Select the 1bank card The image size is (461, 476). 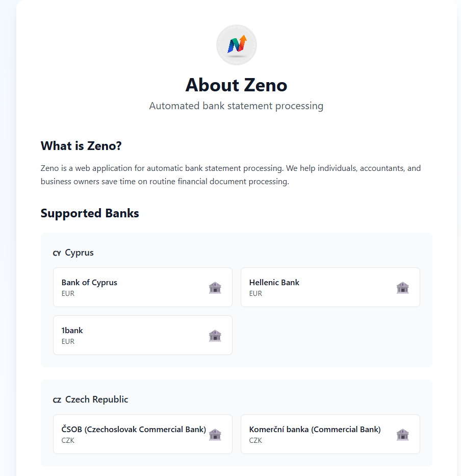142,335
